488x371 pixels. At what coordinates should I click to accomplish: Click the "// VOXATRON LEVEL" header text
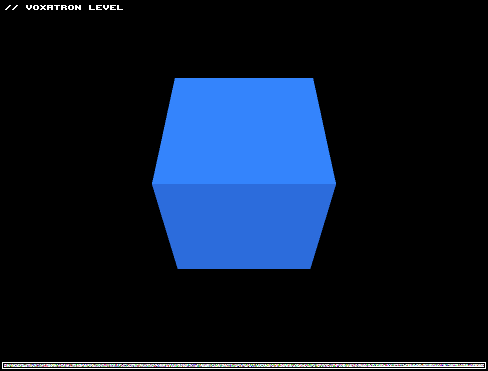click(x=64, y=7)
